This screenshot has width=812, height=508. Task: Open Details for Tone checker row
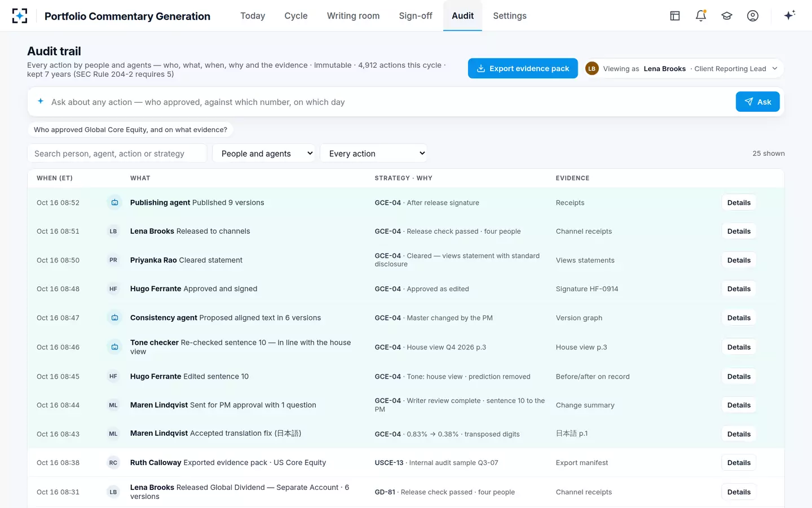[x=739, y=347]
